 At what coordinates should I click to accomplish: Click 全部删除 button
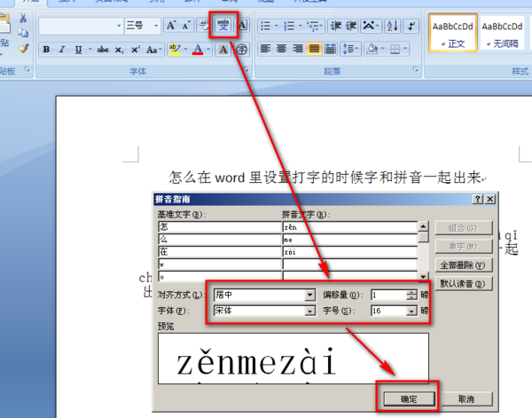[463, 264]
